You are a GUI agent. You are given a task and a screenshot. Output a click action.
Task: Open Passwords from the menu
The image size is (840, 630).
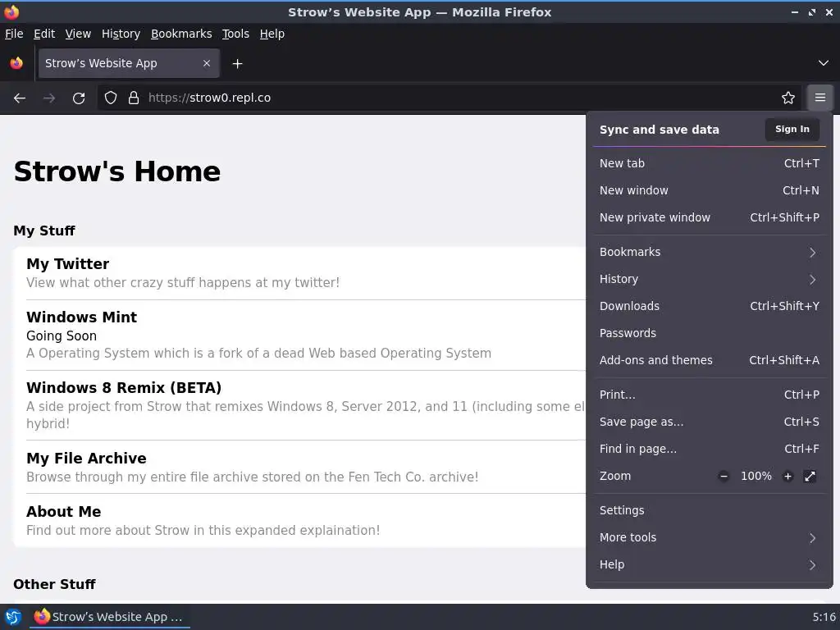point(710,333)
